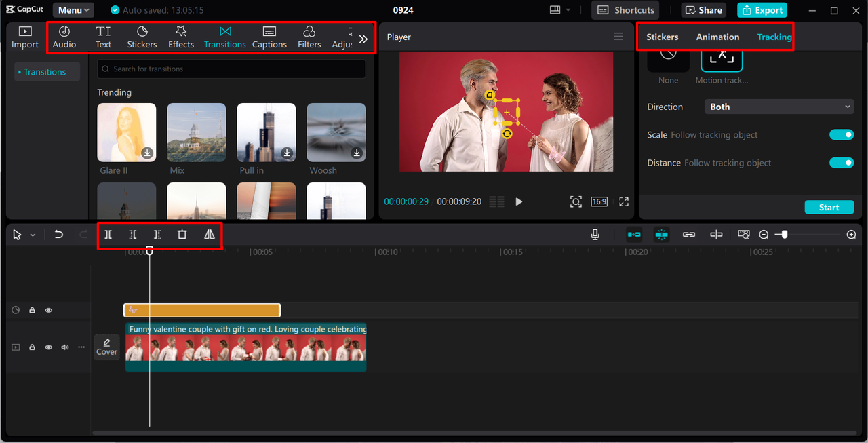Toggle clip linkage icon

[x=689, y=234]
